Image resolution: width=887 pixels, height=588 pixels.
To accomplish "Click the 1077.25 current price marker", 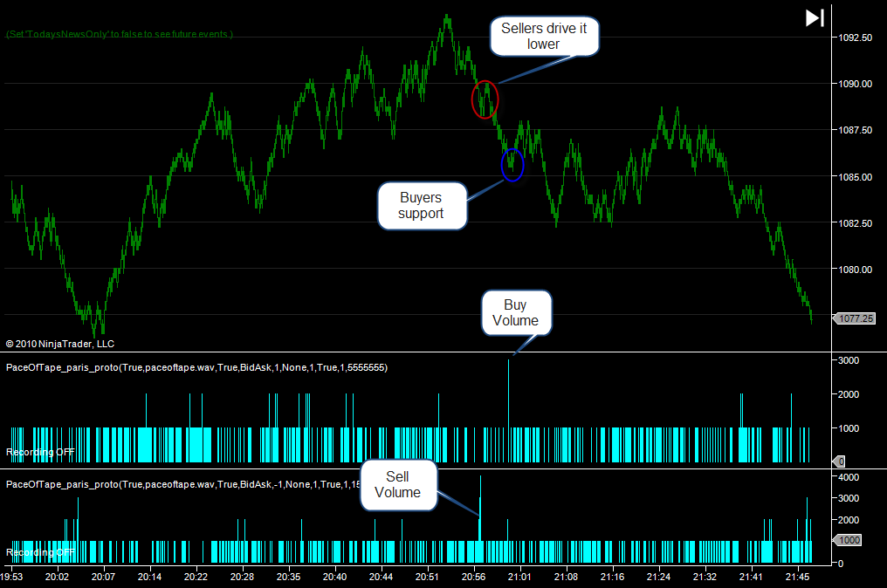I will click(855, 318).
